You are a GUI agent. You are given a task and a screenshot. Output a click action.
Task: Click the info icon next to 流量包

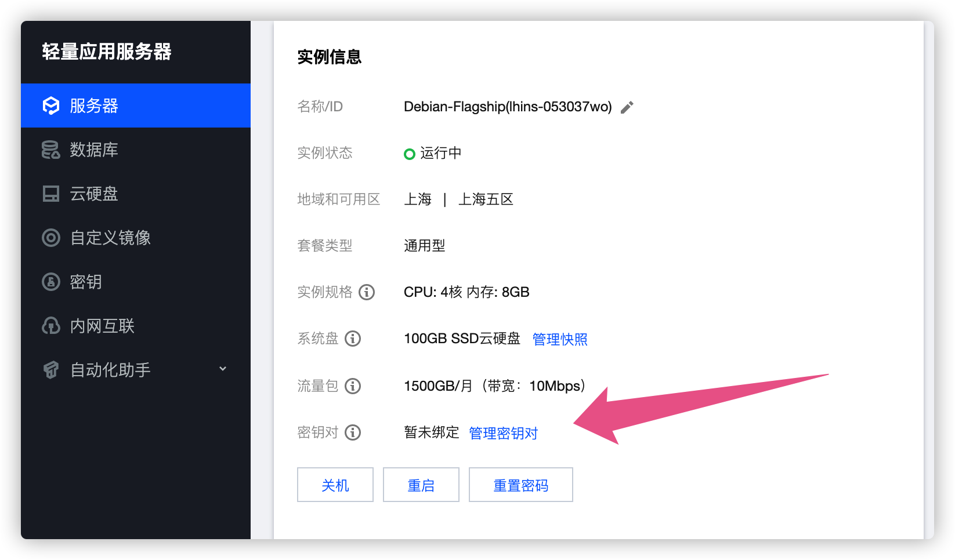[x=353, y=386]
